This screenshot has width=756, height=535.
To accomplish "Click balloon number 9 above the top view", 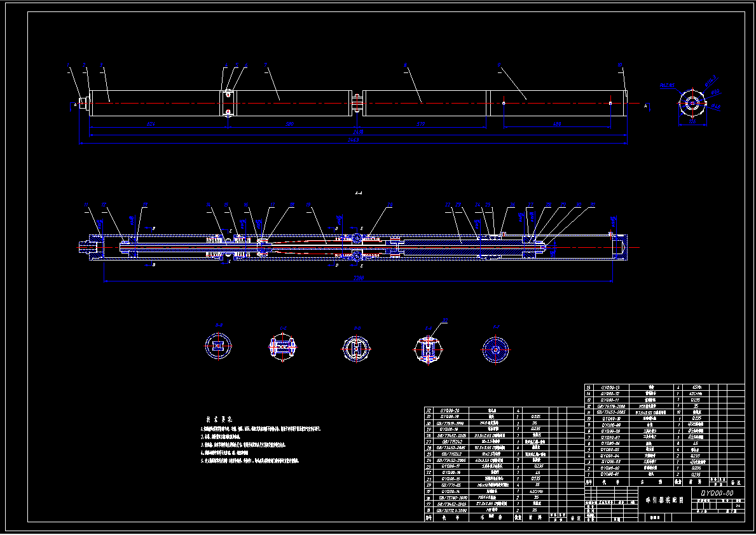I will [499, 65].
